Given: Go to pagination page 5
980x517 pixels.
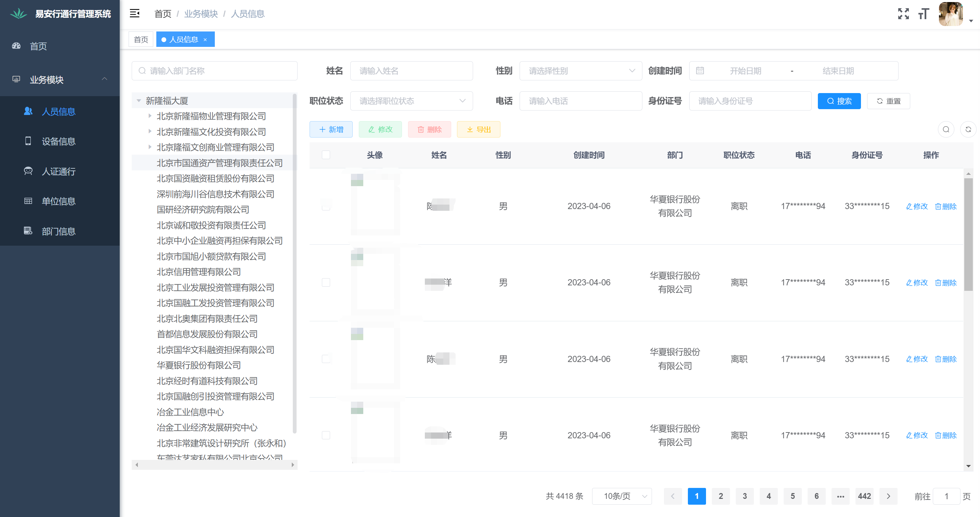Looking at the screenshot, I should coord(793,496).
